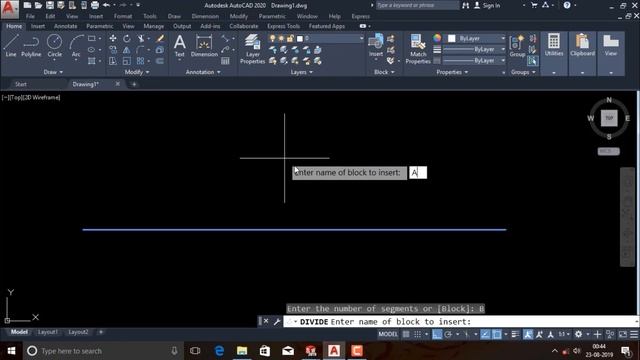Undo last action with arrow icon
Image resolution: width=640 pixels, height=360 pixels.
[x=106, y=5]
